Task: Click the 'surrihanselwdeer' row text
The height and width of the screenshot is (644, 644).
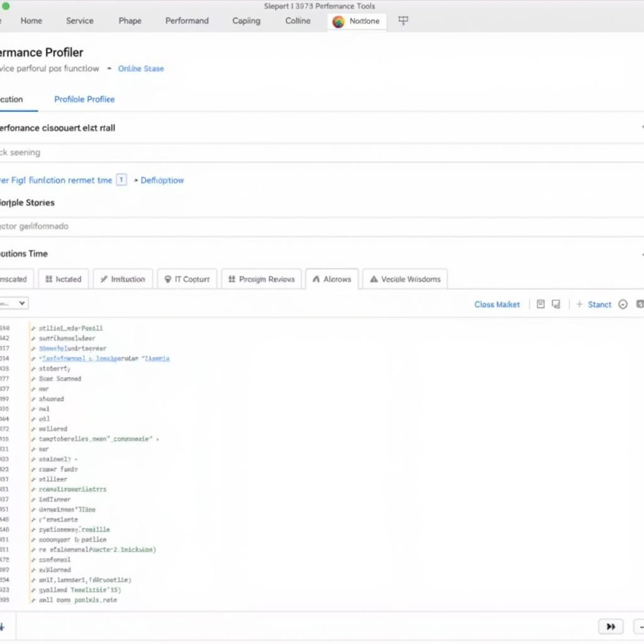Action: click(67, 338)
